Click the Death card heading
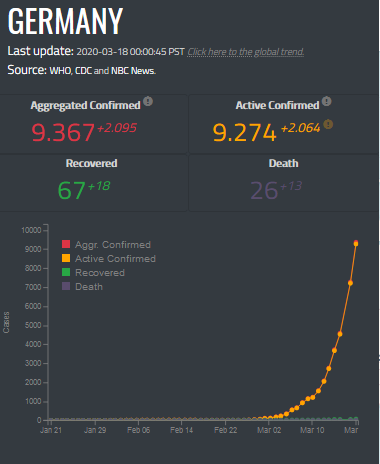This screenshot has height=464, width=380. pos(283,163)
